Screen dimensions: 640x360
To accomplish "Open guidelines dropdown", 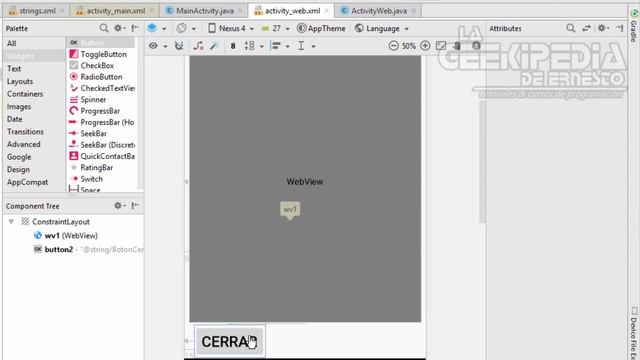I will [307, 46].
